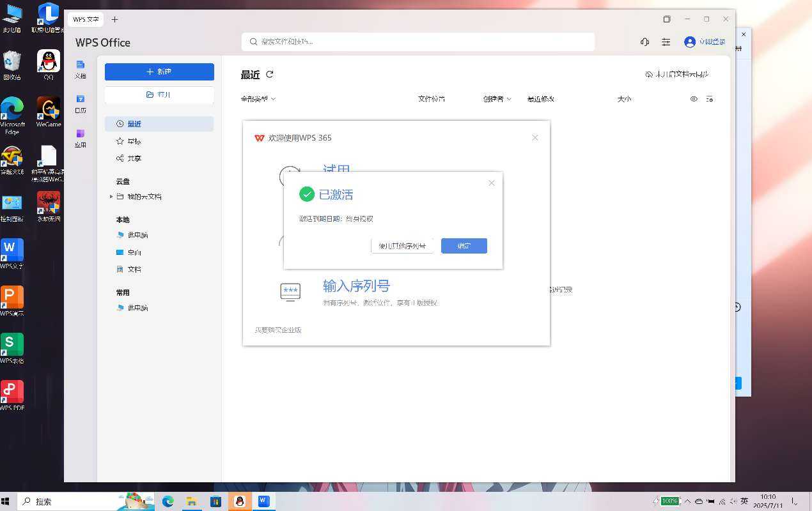Click the WPS 文字 tab
The width and height of the screenshot is (812, 511).
(x=86, y=19)
